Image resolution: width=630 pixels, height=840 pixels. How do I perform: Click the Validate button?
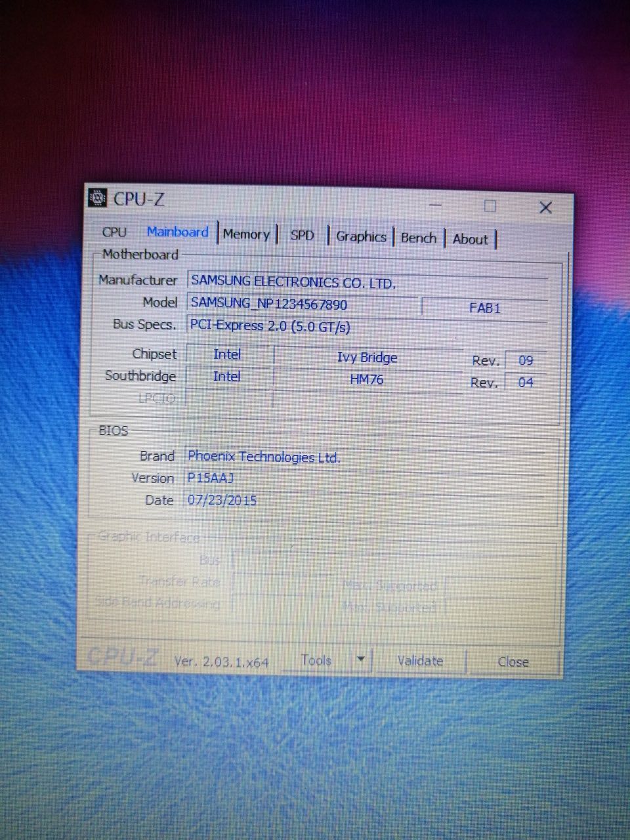tap(420, 661)
